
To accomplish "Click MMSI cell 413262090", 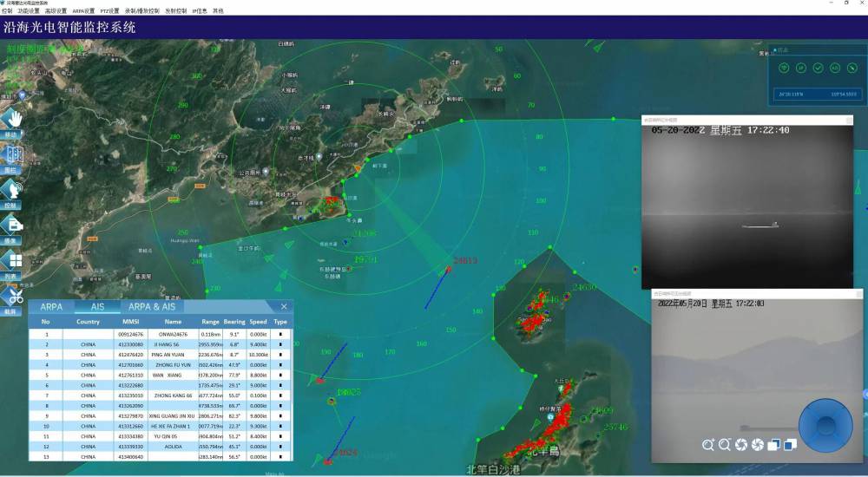I will [131, 406].
